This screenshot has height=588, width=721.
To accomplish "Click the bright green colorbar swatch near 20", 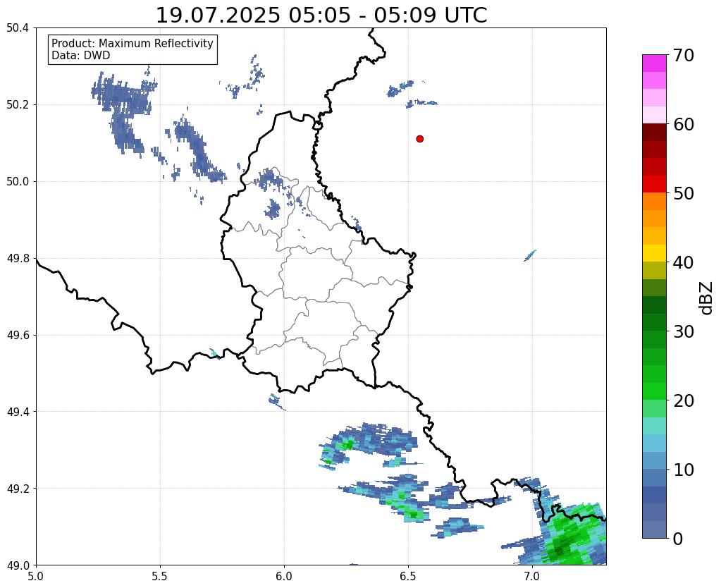I will coord(654,391).
